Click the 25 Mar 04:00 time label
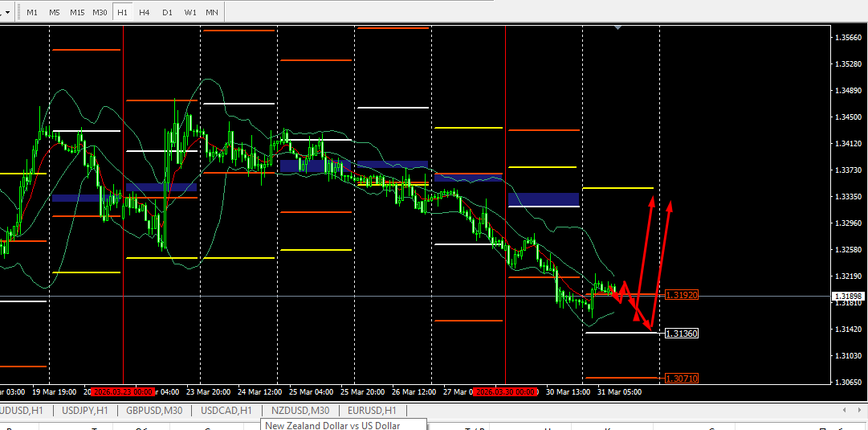 311,391
